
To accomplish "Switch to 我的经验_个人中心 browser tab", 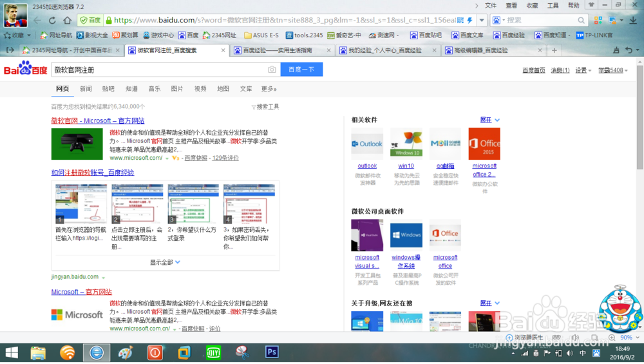I will 387,50.
